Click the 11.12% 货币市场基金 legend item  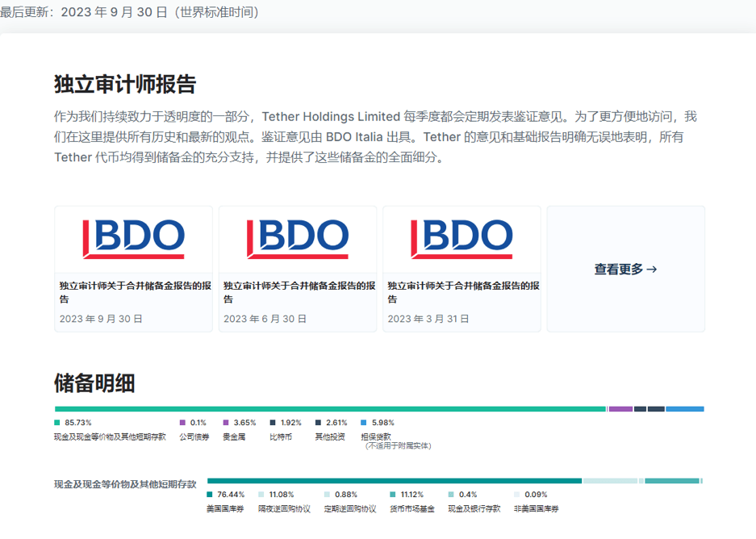tap(392, 495)
